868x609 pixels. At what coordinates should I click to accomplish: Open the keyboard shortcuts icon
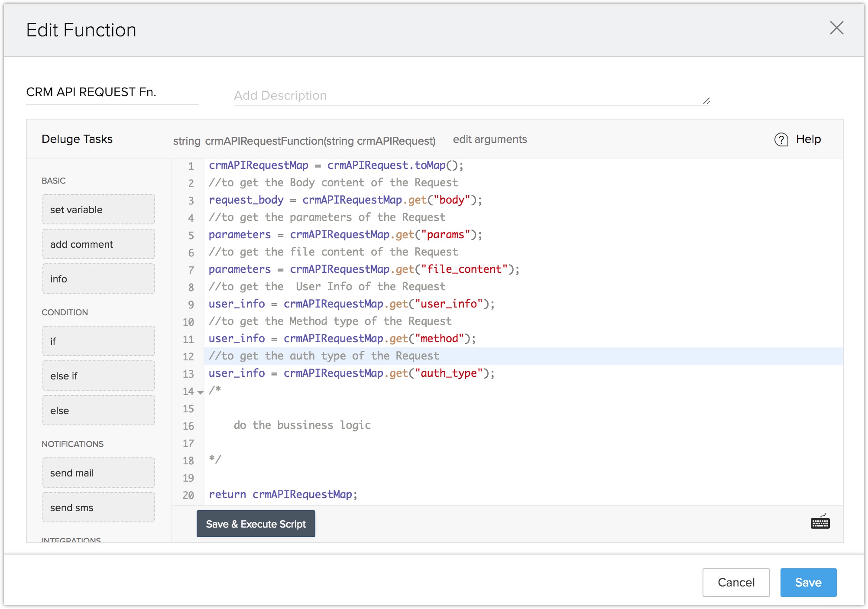click(x=819, y=522)
